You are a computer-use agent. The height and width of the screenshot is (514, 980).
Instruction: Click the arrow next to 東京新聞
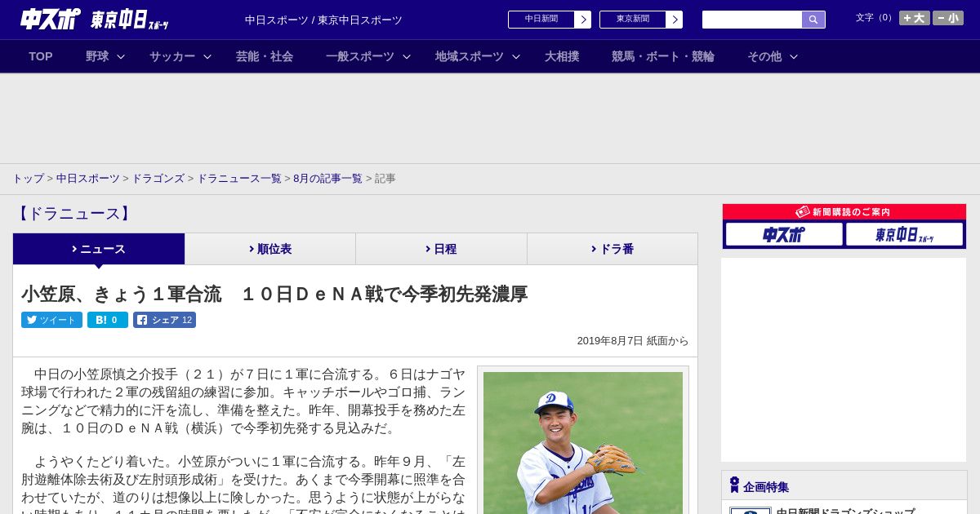click(675, 20)
